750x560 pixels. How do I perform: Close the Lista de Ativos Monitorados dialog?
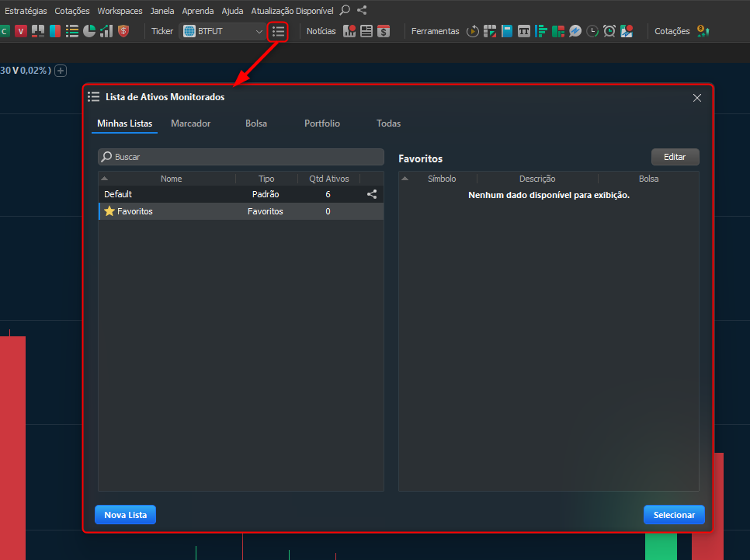pos(697,98)
